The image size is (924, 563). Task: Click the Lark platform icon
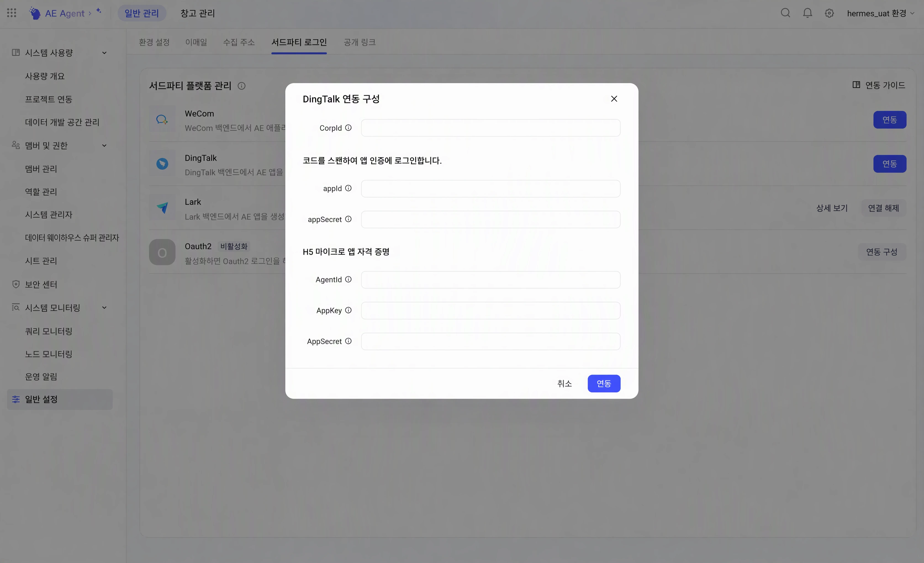(162, 208)
